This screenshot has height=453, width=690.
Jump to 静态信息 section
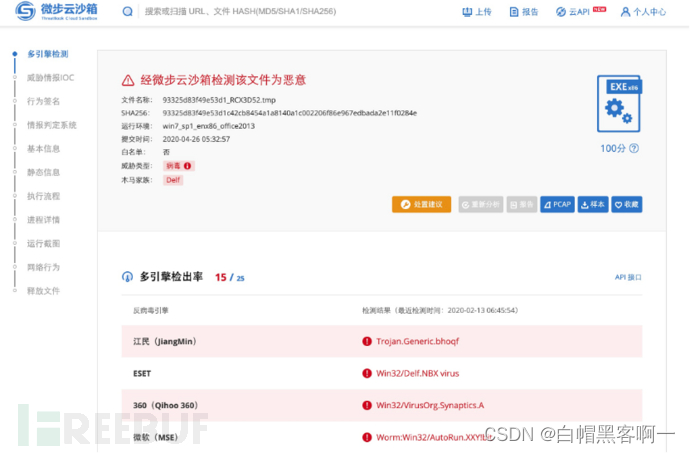point(44,172)
